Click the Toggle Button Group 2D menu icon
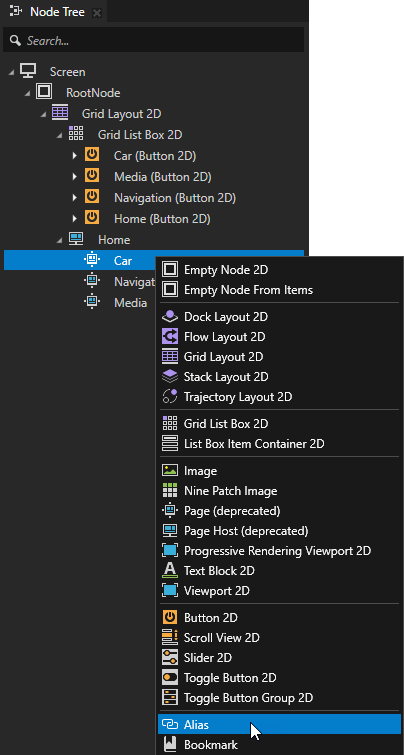Image resolution: width=404 pixels, height=755 pixels. (170, 697)
